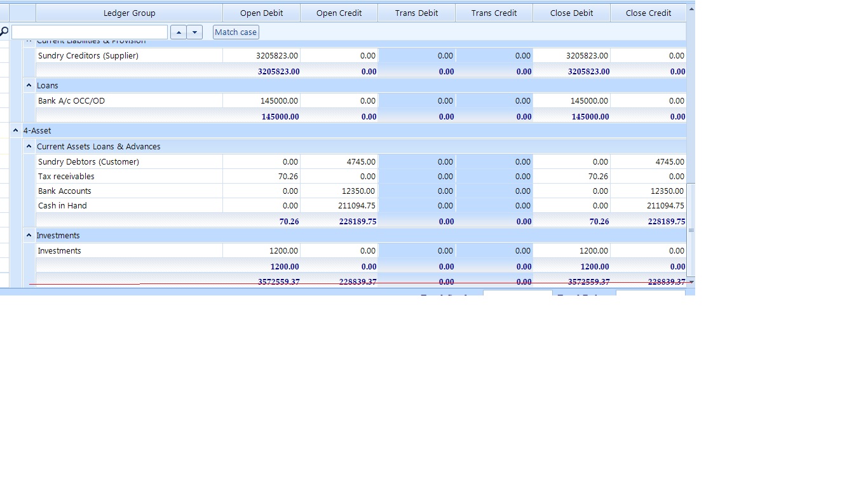
Task: Click the search magnifier icon
Action: tap(4, 32)
